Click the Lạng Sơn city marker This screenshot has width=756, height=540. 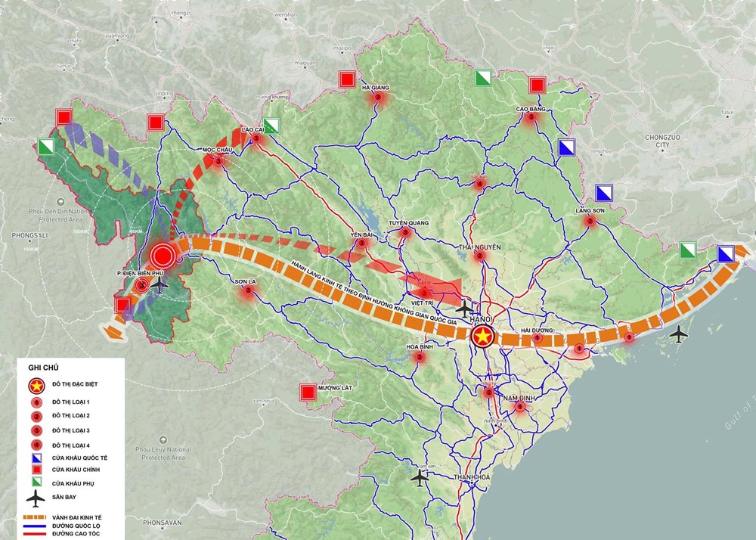click(590, 222)
